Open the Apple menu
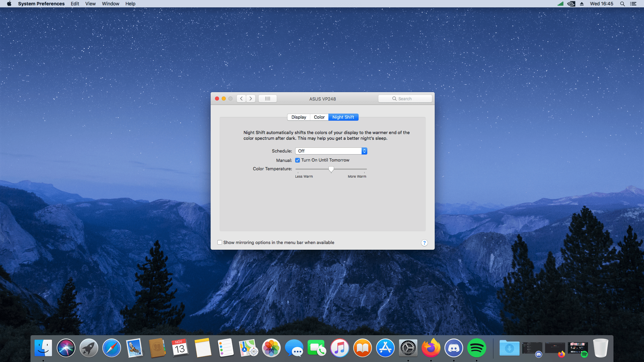Image resolution: width=644 pixels, height=362 pixels. tap(9, 4)
